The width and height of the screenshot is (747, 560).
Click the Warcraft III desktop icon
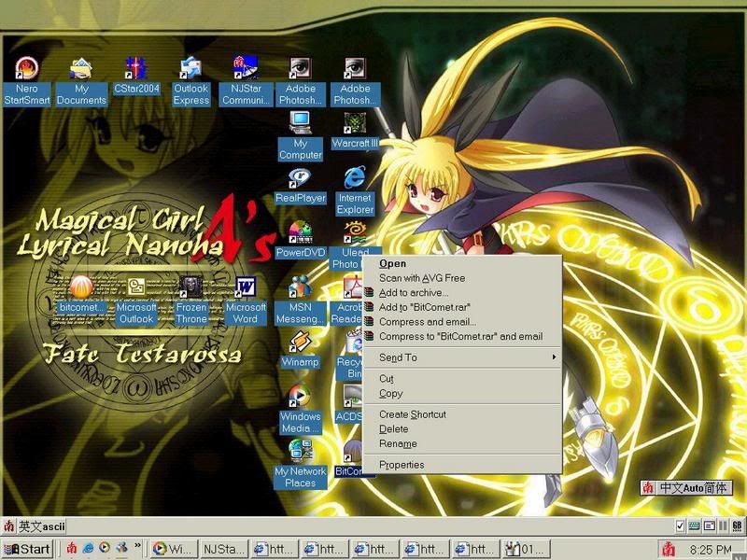coord(355,124)
